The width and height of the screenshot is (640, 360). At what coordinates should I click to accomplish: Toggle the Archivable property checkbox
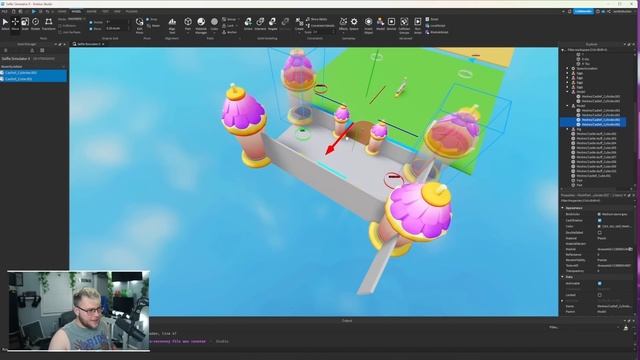600,283
